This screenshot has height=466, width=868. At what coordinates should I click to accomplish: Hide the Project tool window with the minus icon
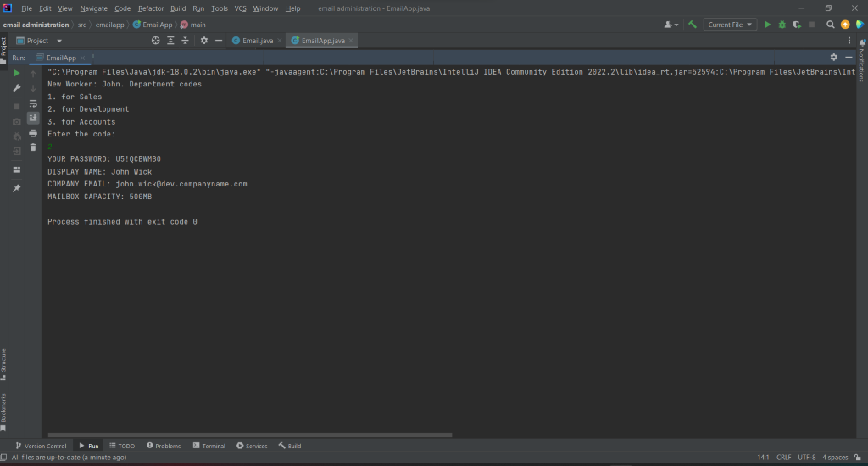[219, 41]
